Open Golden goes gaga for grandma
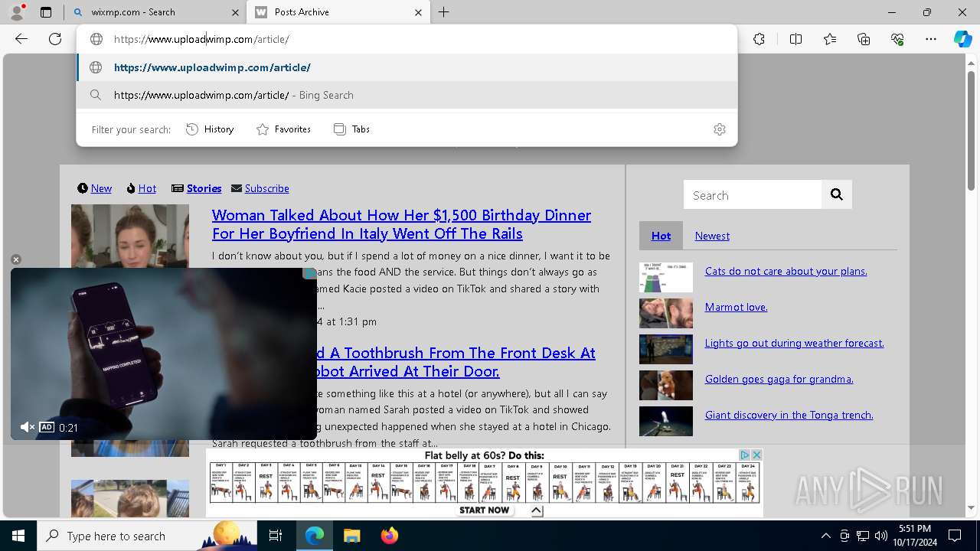This screenshot has width=980, height=551. (x=779, y=379)
